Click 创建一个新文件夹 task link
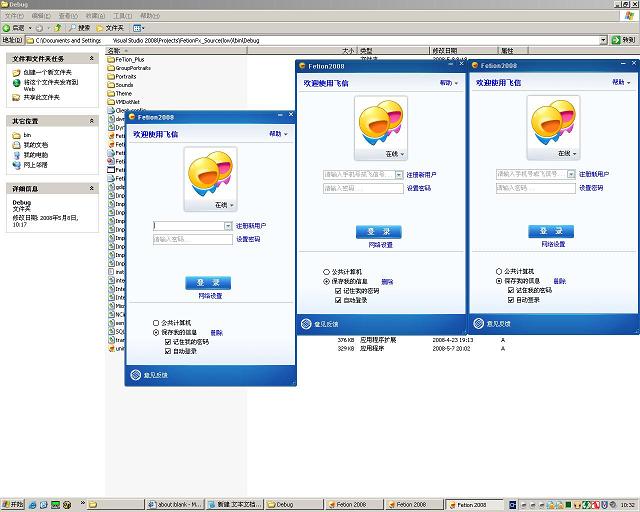The image size is (640, 512). [x=47, y=72]
